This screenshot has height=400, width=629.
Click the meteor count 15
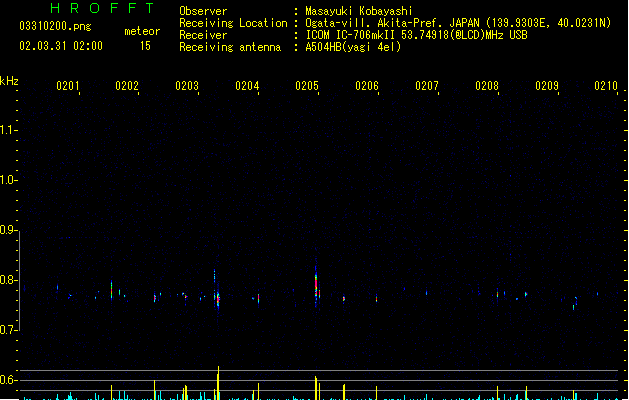click(x=145, y=46)
